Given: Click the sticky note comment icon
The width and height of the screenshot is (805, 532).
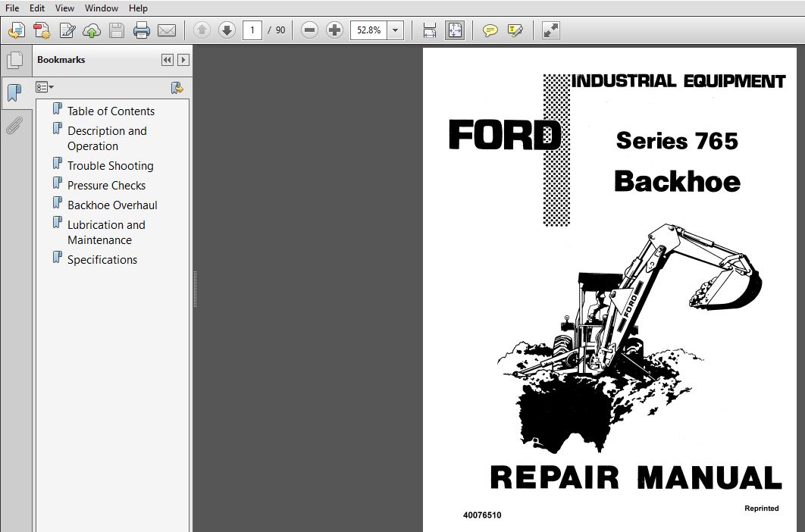Looking at the screenshot, I should point(490,30).
